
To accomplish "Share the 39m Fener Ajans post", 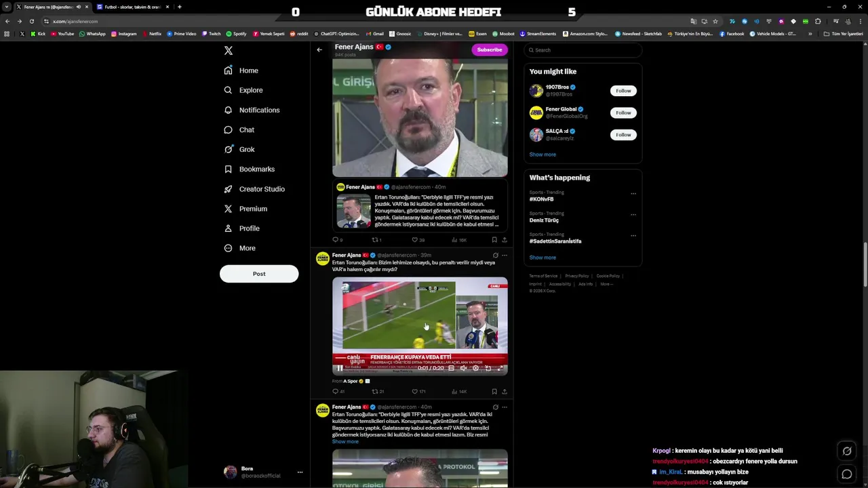I will click(x=504, y=392).
